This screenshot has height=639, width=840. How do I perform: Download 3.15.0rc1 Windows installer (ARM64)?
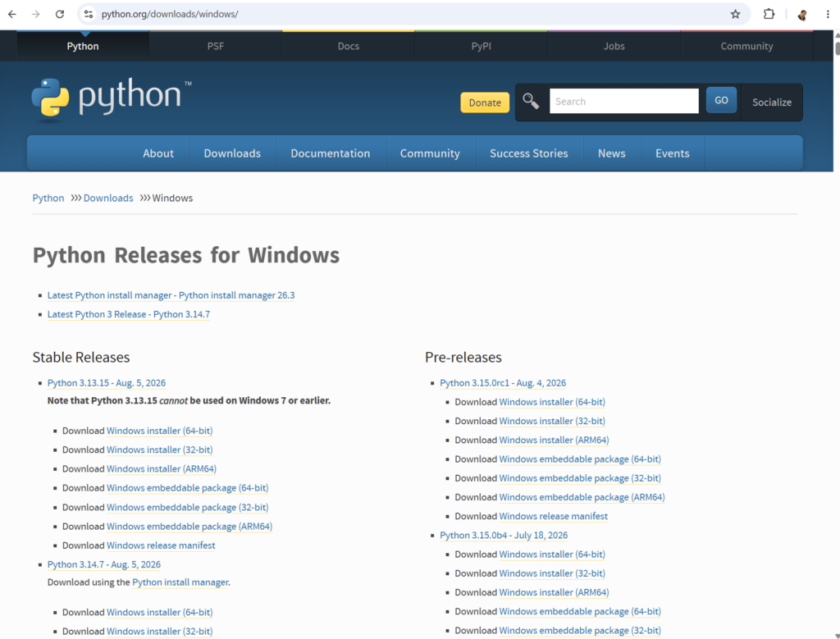554,440
